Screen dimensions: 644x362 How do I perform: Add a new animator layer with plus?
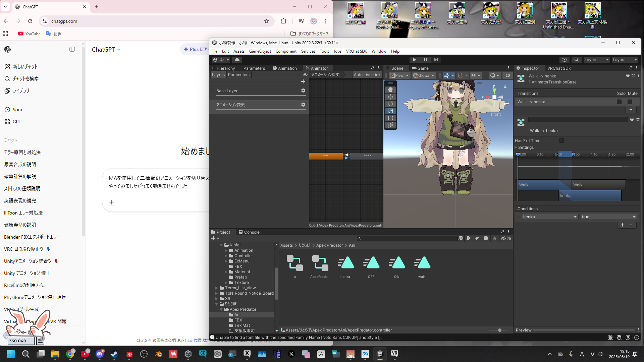point(303,81)
